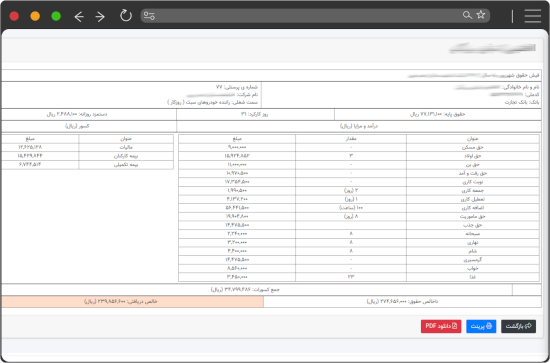The width and height of the screenshot is (550, 363).
Task: Reload the page with the refresh icon
Action: [x=126, y=16]
